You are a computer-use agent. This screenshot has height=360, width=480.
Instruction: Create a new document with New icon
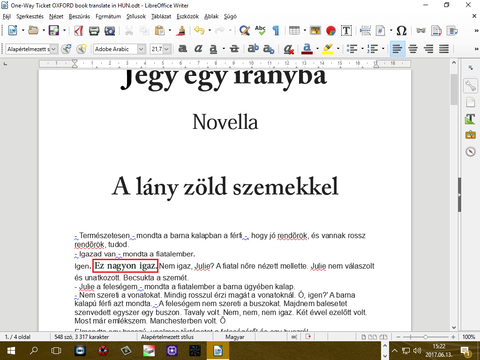pos(13,31)
